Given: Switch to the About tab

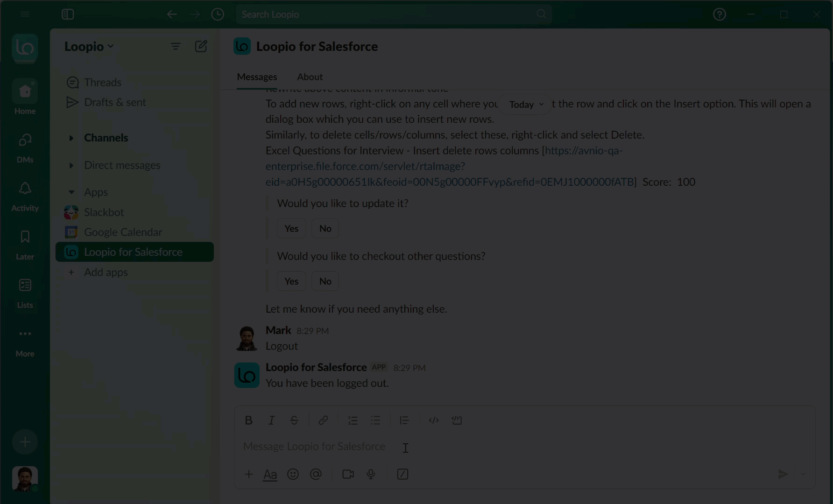Looking at the screenshot, I should coord(310,77).
